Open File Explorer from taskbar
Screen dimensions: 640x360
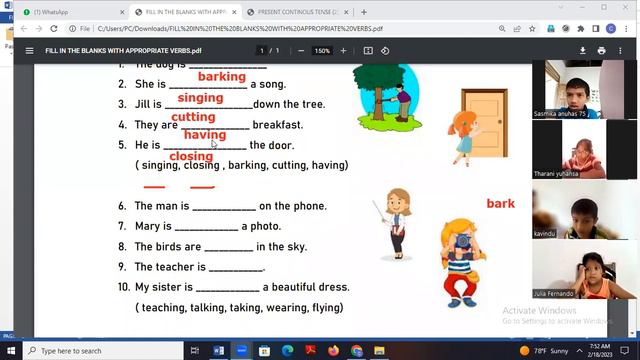[380, 351]
